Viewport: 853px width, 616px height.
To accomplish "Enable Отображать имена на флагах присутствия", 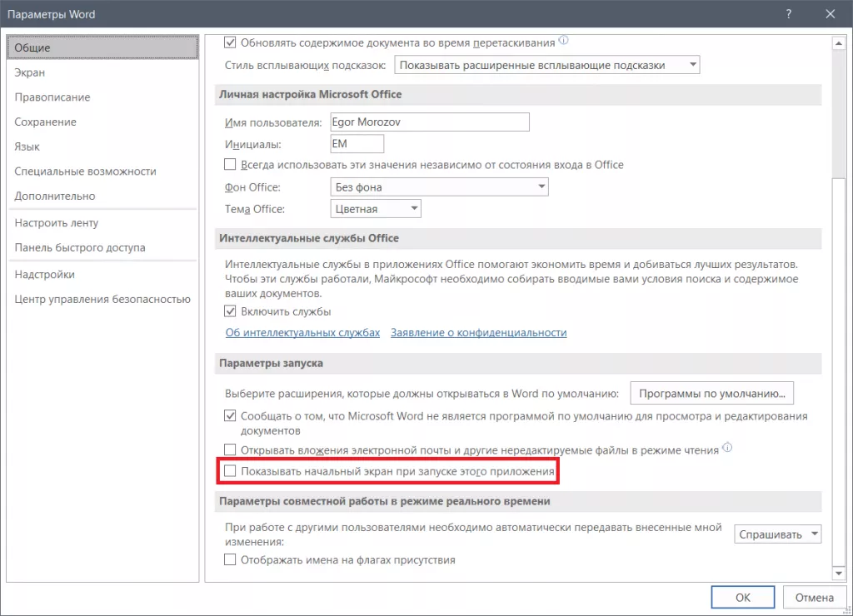I will (230, 559).
